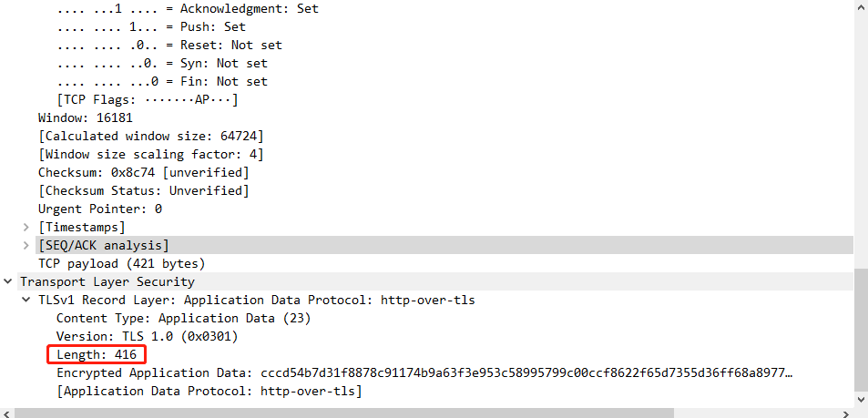
Task: Expand the [Timestamps] tree node arrow
Action: (26, 227)
